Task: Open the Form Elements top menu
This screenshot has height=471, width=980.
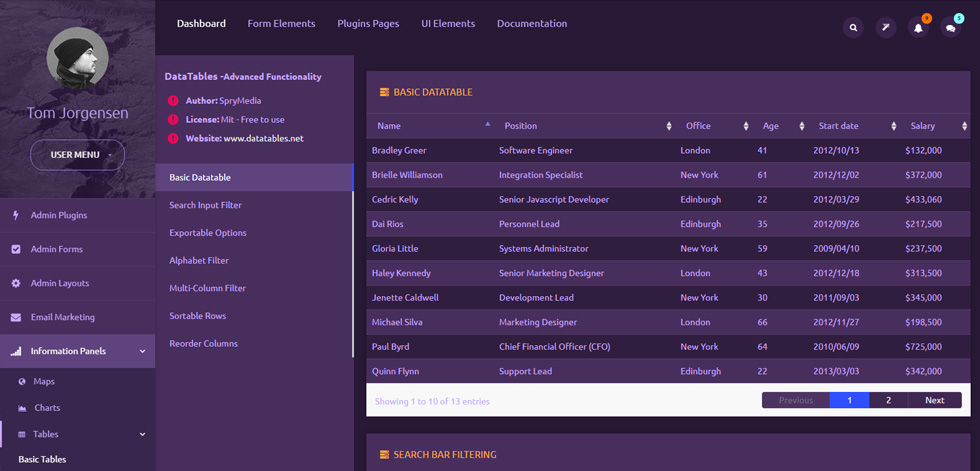Action: coord(281,24)
